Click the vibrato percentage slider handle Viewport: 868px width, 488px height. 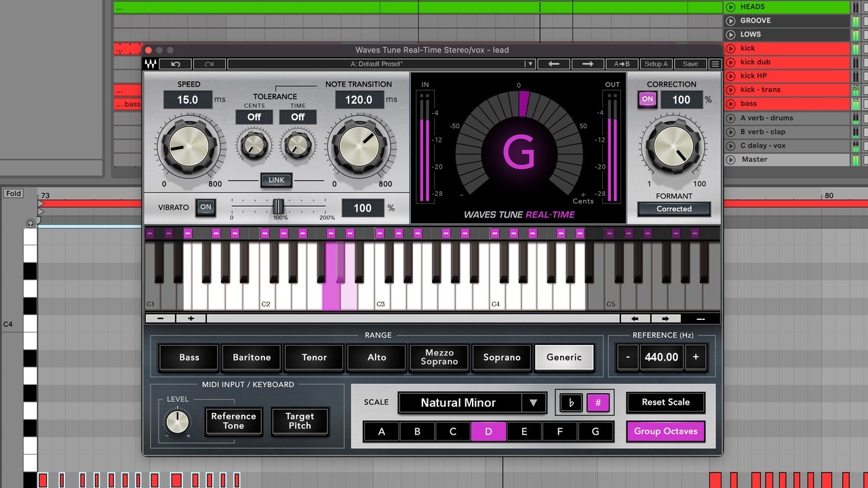278,207
